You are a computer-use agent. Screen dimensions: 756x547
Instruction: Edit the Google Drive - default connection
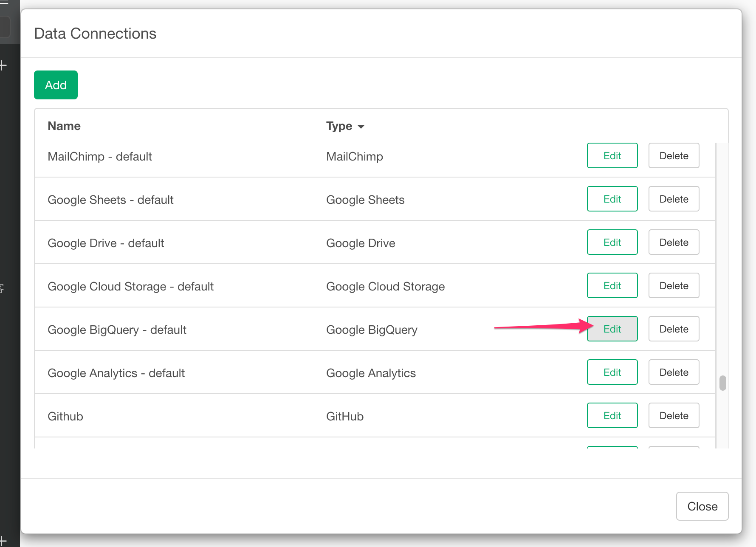click(612, 242)
